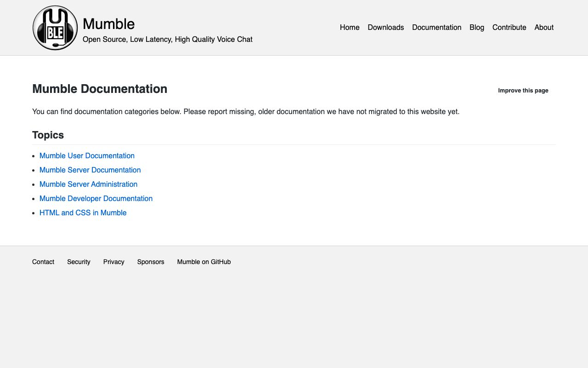Open the Security footer link
The width and height of the screenshot is (588, 368).
click(x=79, y=262)
